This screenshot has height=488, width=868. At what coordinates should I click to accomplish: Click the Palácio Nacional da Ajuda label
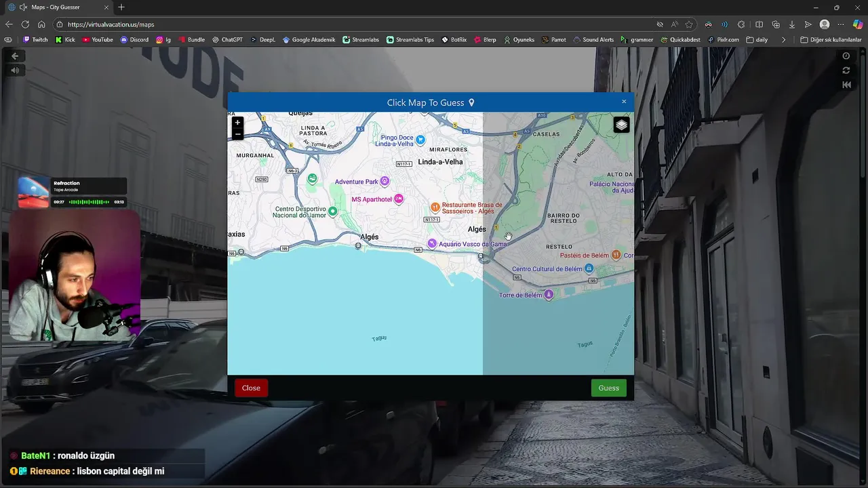612,187
